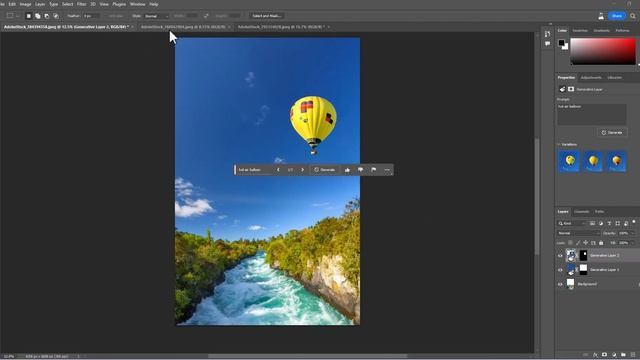Image resolution: width=640 pixels, height=360 pixels.
Task: Open the 3D menu
Action: point(93,4)
